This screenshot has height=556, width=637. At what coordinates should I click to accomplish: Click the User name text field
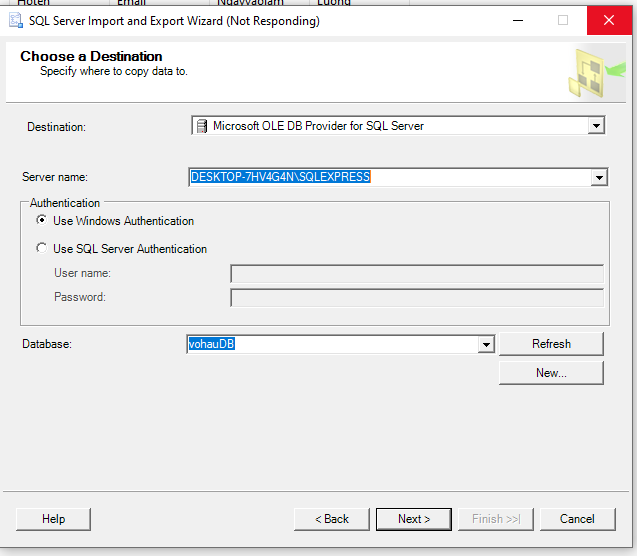[x=416, y=274]
